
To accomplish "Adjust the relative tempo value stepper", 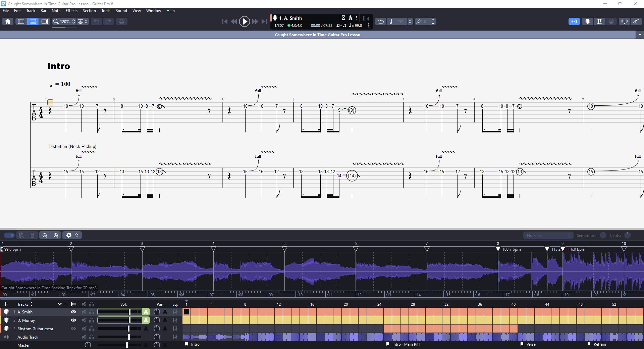I will click(410, 21).
